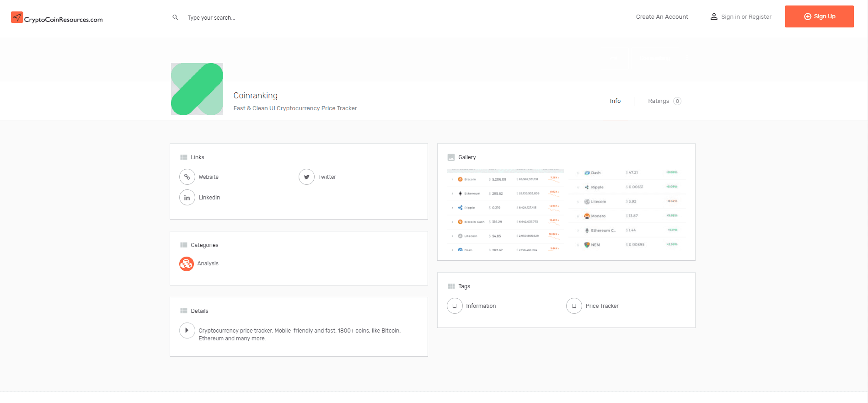Expand the Details description arrow
The image size is (868, 403).
click(187, 330)
